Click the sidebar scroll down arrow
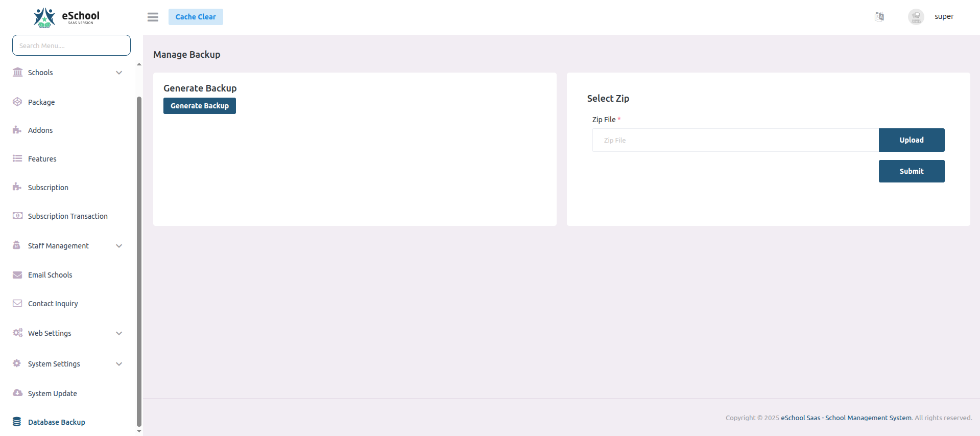Viewport: 980px width, 436px height. 139,431
